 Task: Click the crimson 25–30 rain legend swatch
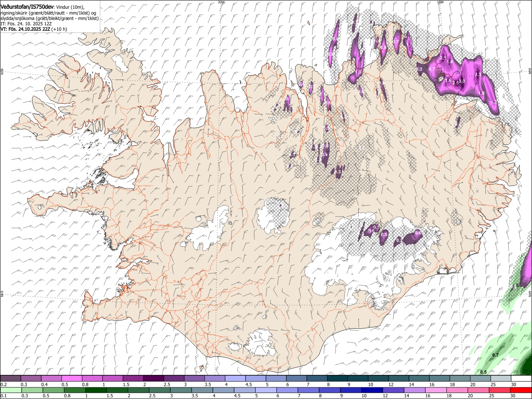(x=499, y=390)
